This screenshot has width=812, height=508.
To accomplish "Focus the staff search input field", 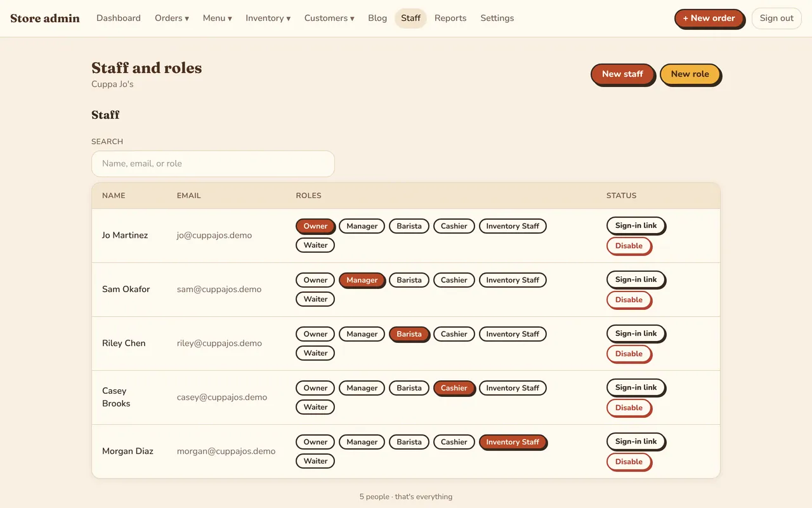I will point(213,164).
